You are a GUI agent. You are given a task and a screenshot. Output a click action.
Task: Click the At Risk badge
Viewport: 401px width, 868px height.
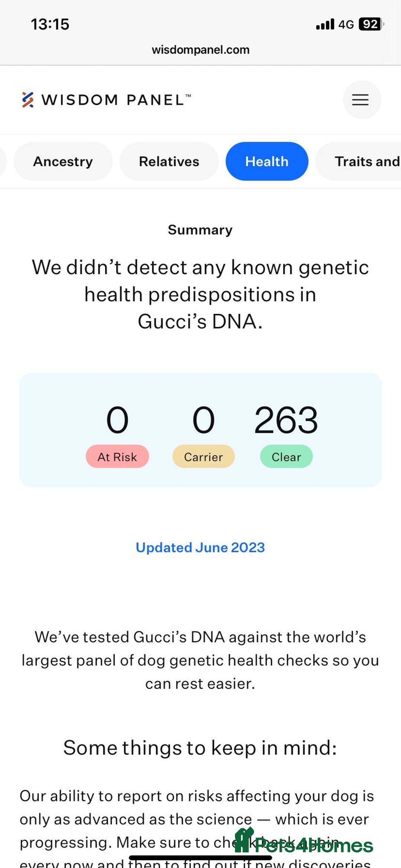(117, 456)
